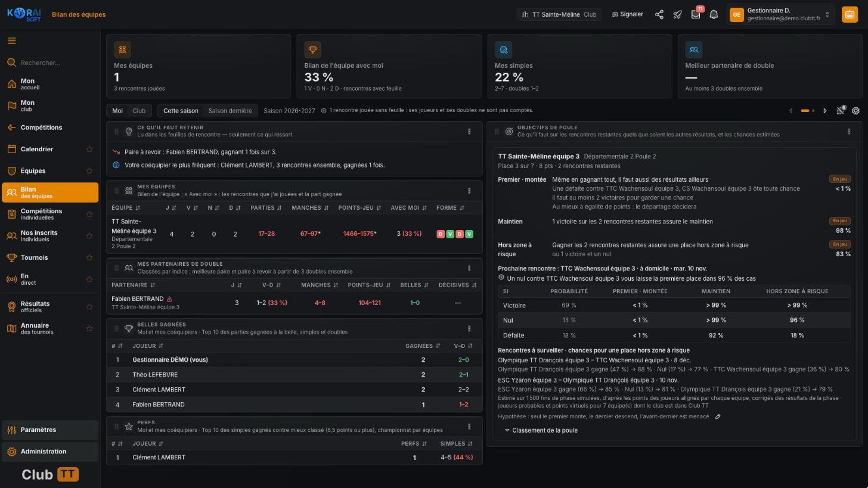This screenshot has height=488, width=868.
Task: Expand Classement de la poule
Action: click(x=541, y=430)
